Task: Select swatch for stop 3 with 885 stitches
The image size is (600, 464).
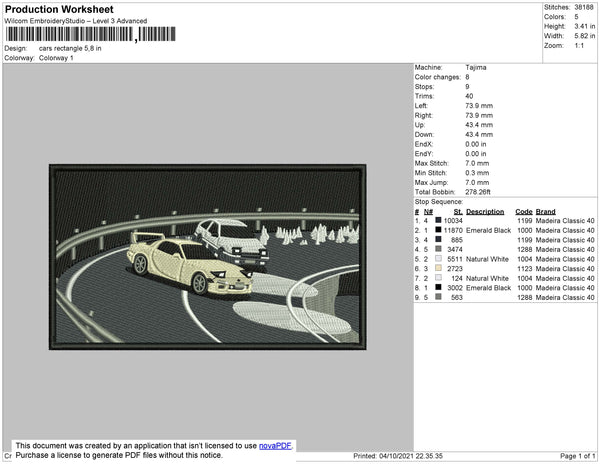Action: pyautogui.click(x=438, y=239)
